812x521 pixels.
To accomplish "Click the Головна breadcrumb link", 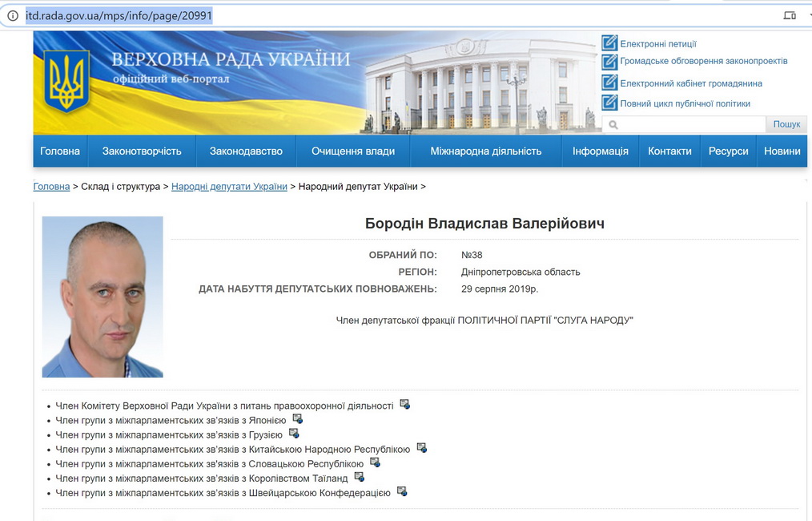I will 51,187.
